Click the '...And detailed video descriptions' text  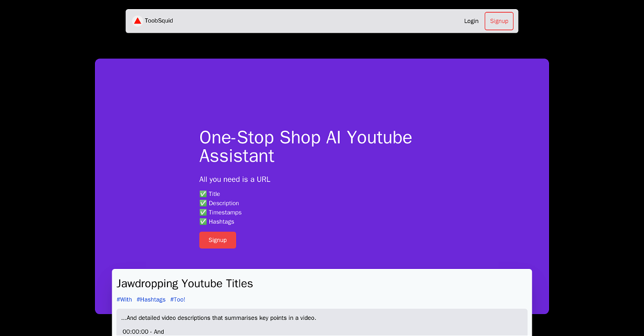[218, 318]
